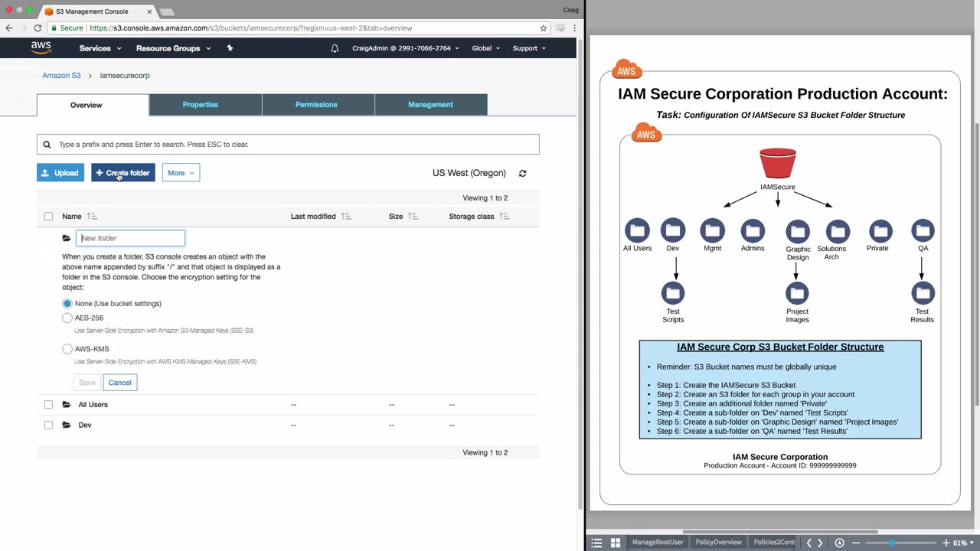Reload the browser page

pos(37,28)
